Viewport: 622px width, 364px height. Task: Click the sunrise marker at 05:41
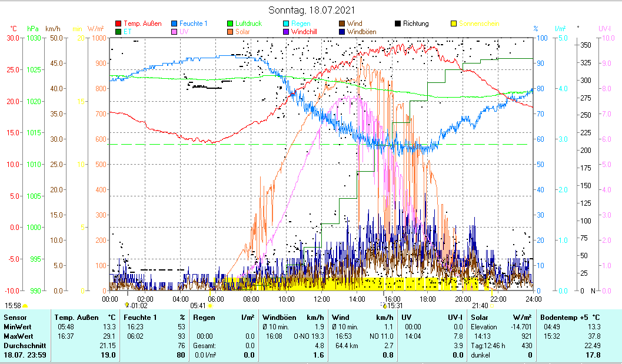(209, 306)
